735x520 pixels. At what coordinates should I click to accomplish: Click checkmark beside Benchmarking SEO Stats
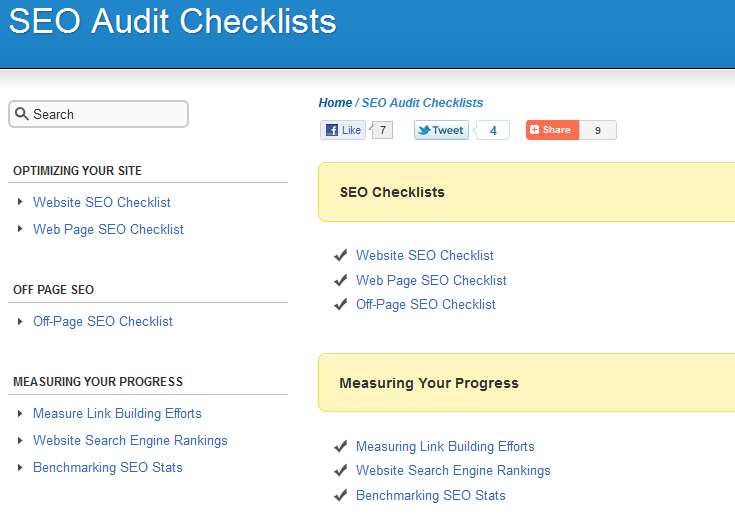[341, 495]
